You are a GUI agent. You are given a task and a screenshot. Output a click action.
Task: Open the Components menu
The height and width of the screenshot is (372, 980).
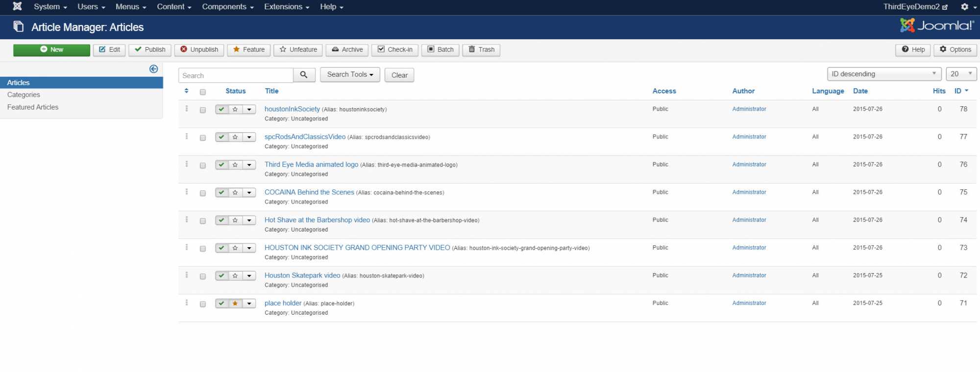point(228,7)
